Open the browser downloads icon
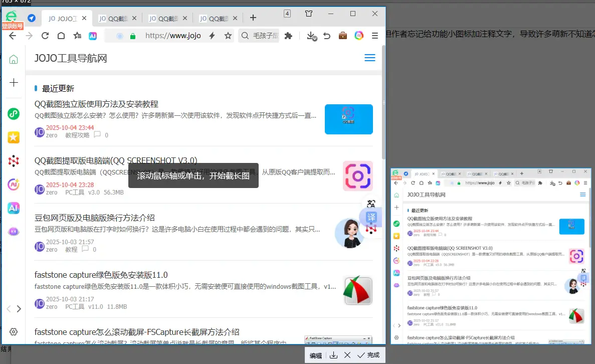The height and width of the screenshot is (364, 595). [x=311, y=36]
